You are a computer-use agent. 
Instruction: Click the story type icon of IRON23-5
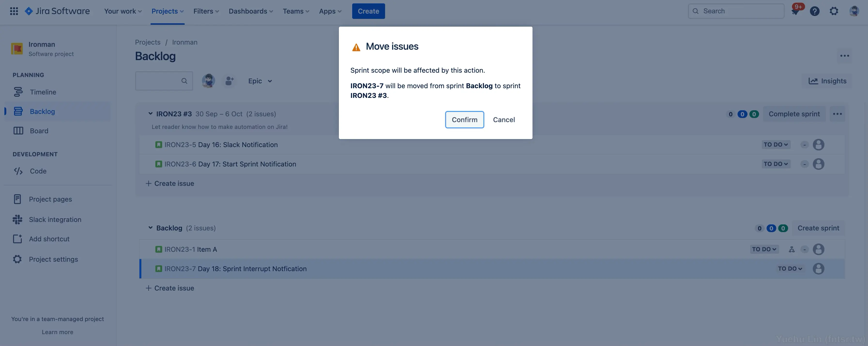coord(158,145)
